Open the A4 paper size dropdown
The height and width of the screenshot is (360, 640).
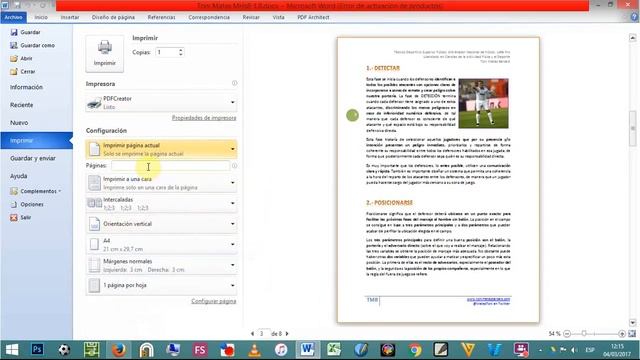click(161, 244)
